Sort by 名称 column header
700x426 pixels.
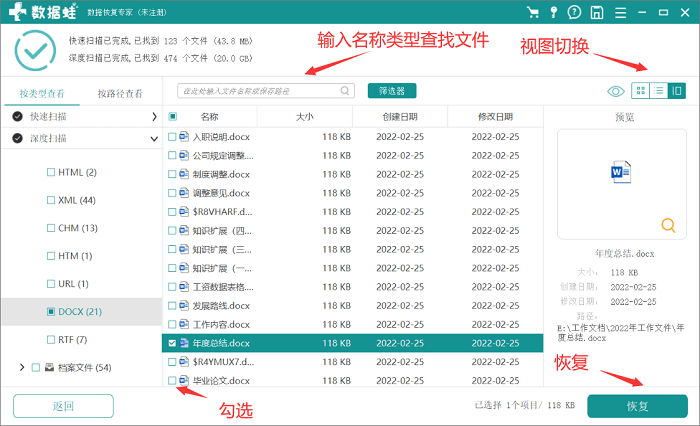pos(209,117)
